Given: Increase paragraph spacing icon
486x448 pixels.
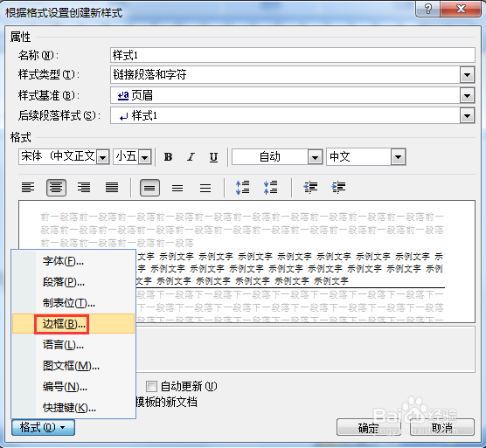Looking at the screenshot, I should pyautogui.click(x=242, y=187).
